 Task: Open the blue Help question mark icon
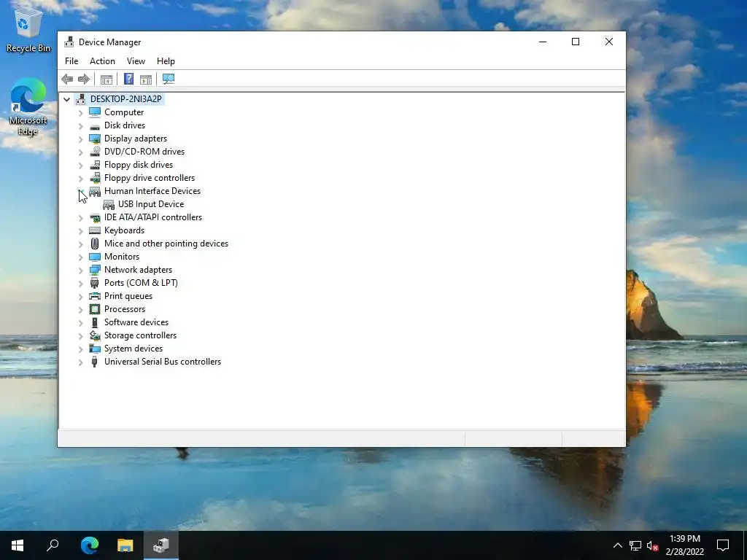tap(128, 79)
